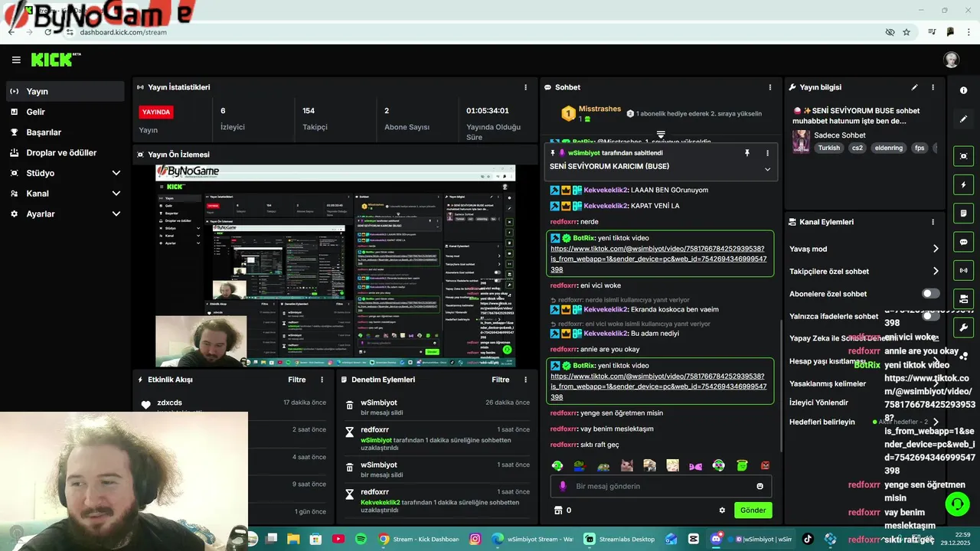Click the purple microphone in message box
This screenshot has width=980, height=551.
(x=563, y=486)
